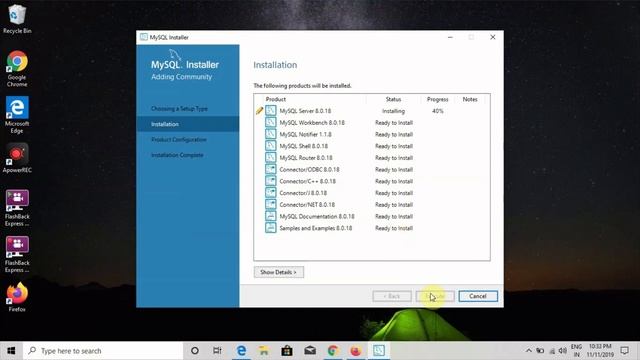
Task: Click the MySQL Router 8.0.18 row name
Action: (x=306, y=158)
